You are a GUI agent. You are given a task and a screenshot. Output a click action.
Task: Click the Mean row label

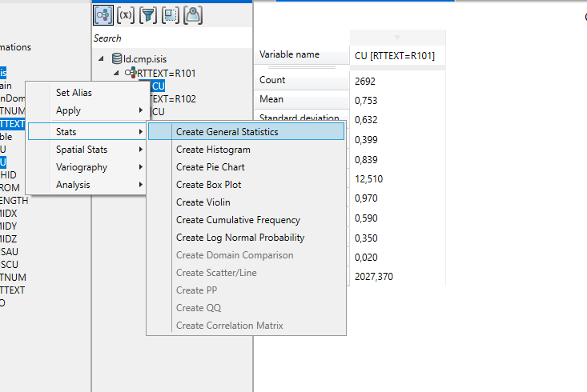point(271,99)
